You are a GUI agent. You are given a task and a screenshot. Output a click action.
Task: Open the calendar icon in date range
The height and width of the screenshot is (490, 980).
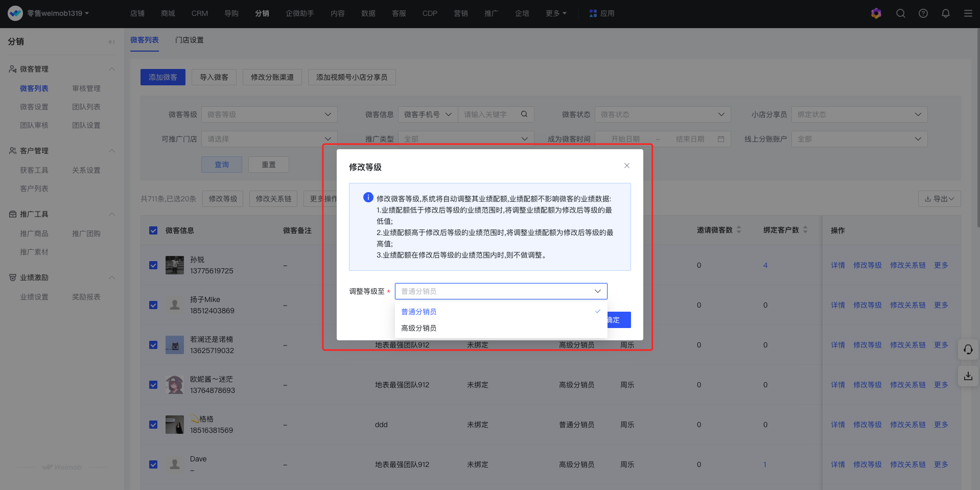click(x=720, y=139)
